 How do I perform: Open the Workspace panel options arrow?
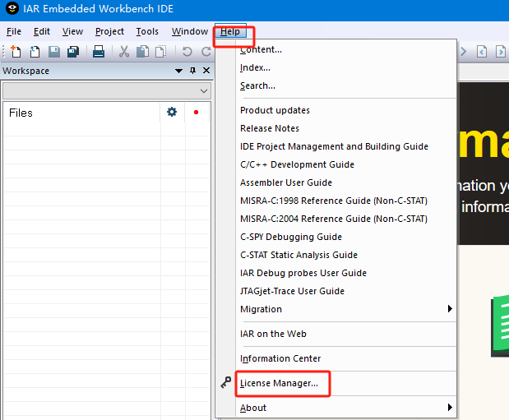(178, 71)
